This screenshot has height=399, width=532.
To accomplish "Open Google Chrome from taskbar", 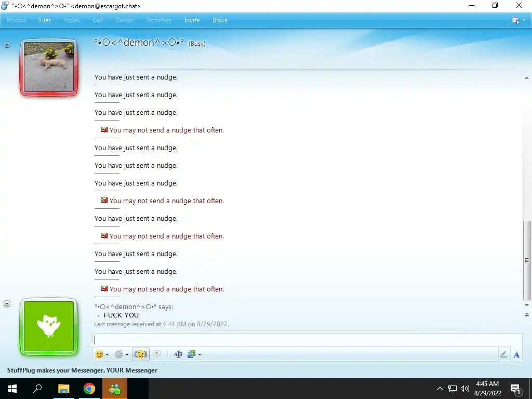I will point(89,389).
